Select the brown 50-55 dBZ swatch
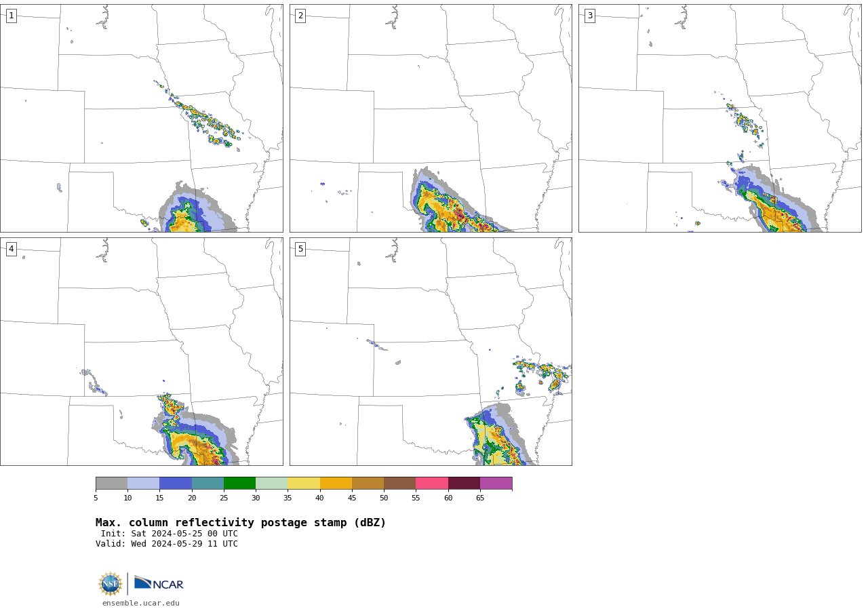868x611 pixels. (399, 483)
